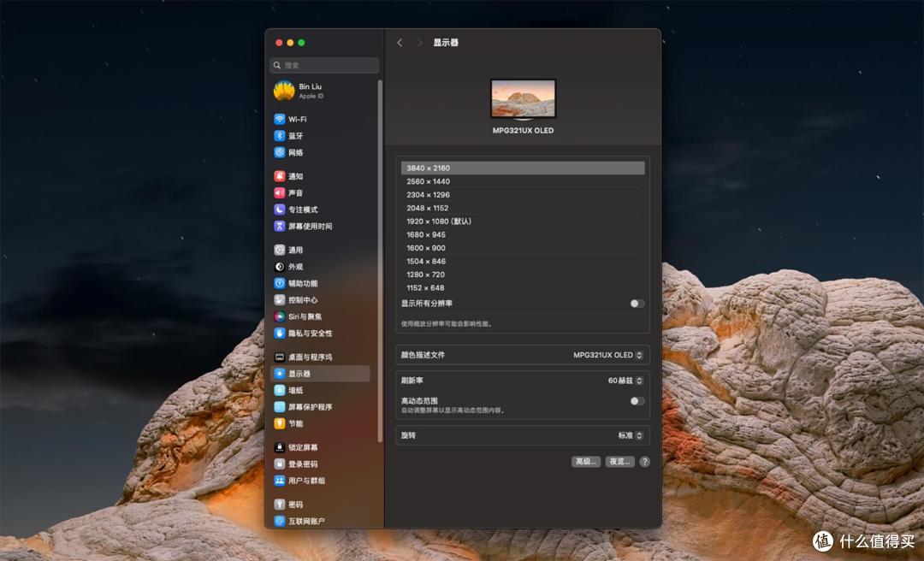Viewport: 924px width, 561px height.
Task: Open 锁定屏幕 lock screen icon
Action: (280, 447)
